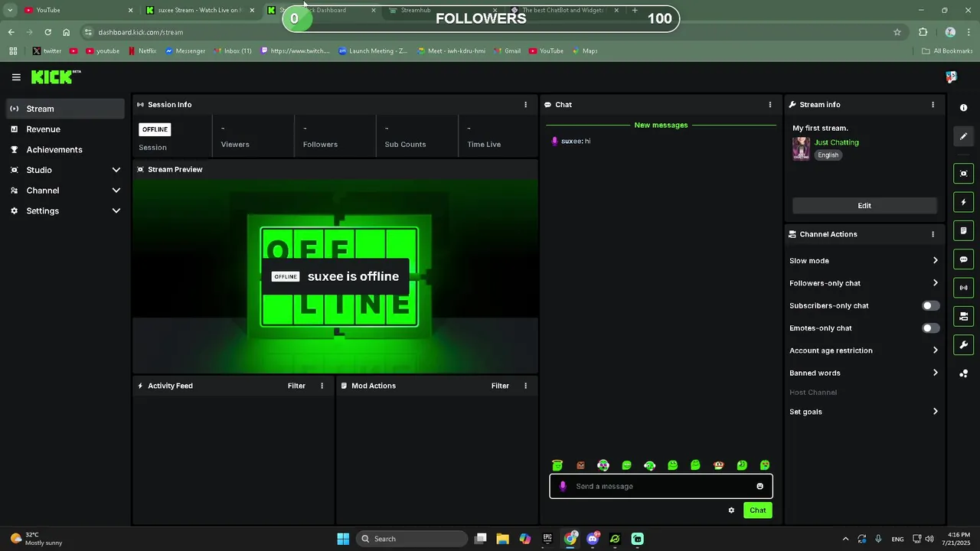Open Set goals options
Screen dimensions: 980x551
click(x=864, y=412)
